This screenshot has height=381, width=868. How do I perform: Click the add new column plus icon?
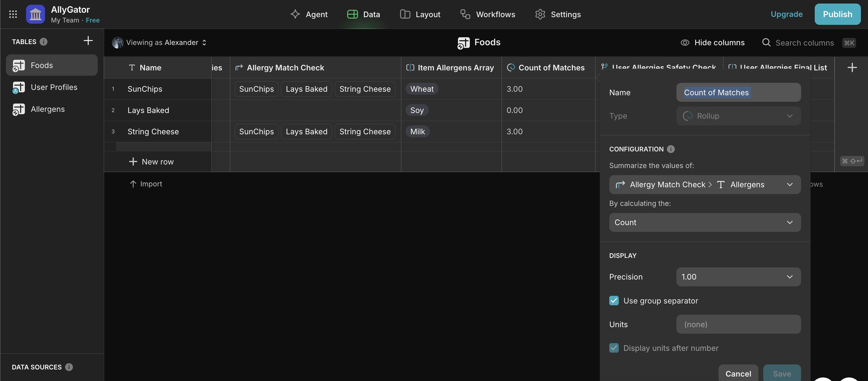852,68
